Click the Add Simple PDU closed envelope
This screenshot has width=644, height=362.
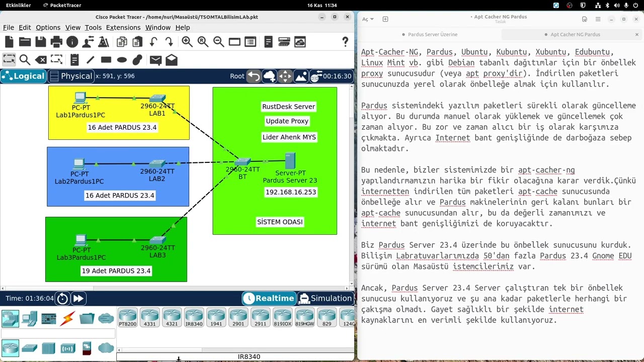(x=155, y=60)
